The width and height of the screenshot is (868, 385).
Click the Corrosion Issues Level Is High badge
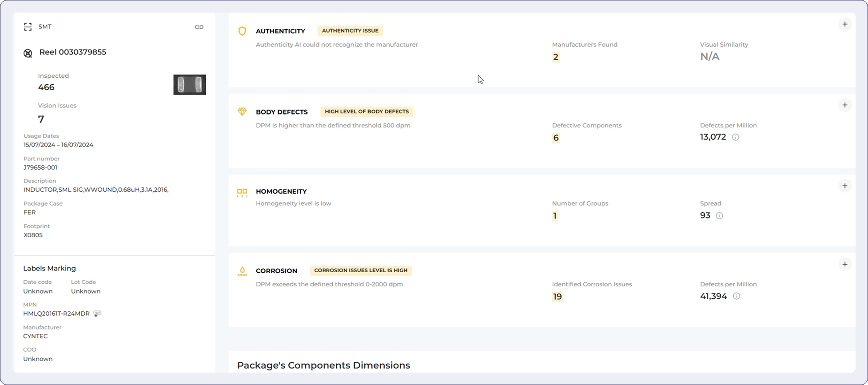point(361,270)
